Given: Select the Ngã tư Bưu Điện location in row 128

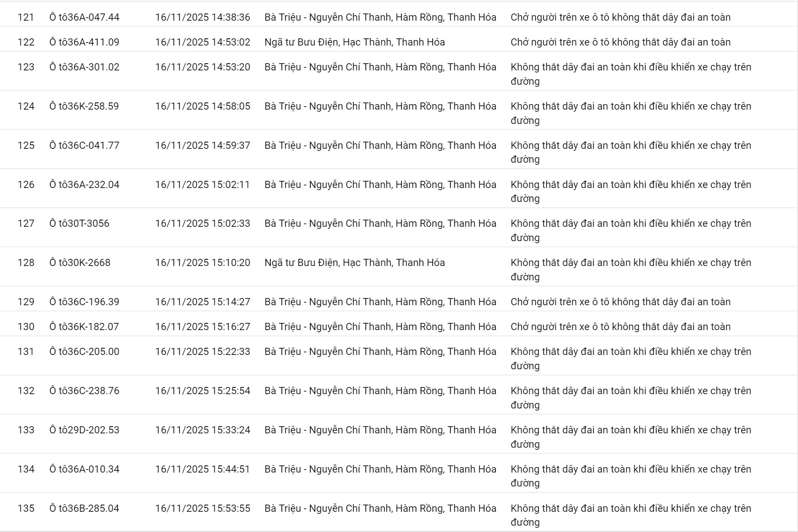Looking at the screenshot, I should 355,263.
